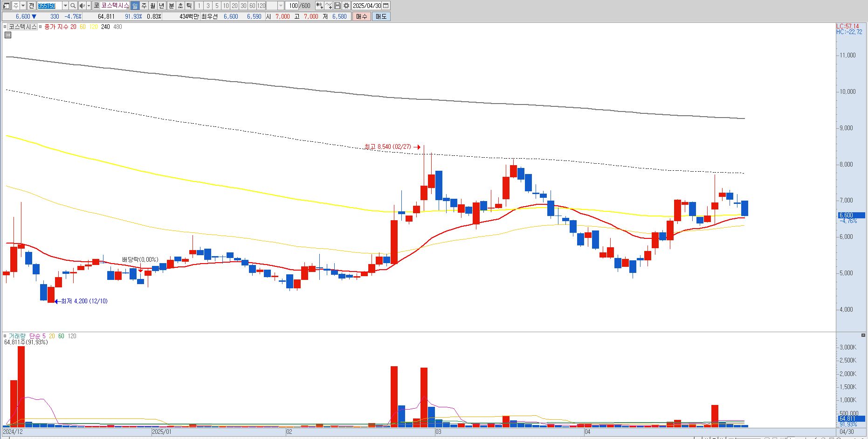Click the line drawing tool icon
Viewport: 868px width, 439px height.
329,6
